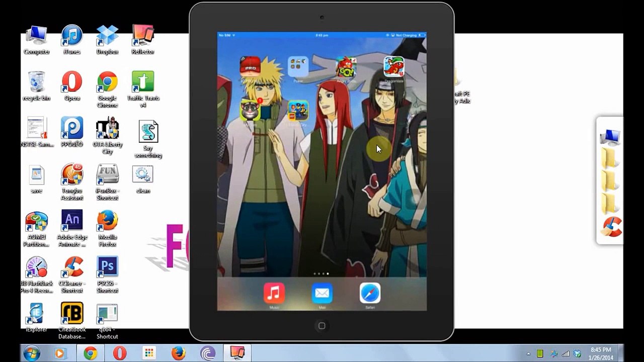Screen dimensions: 644x362
Task: Open the red cap PRO app on iPad
Action: [250, 67]
